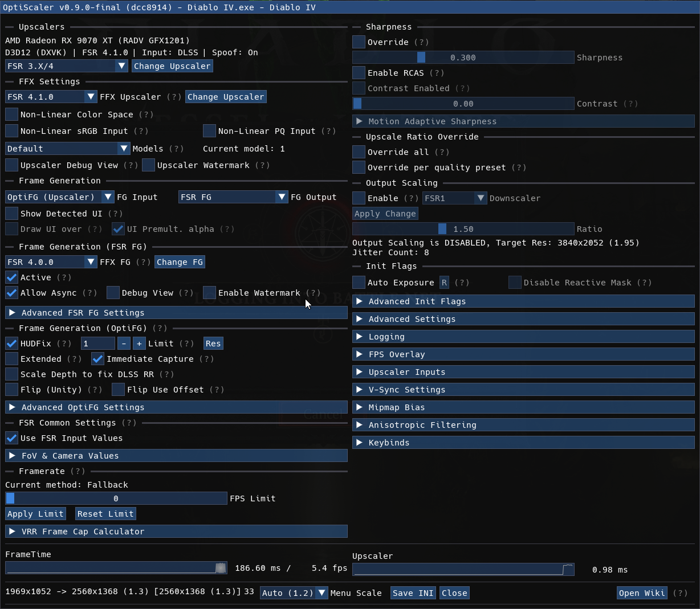
Task: Enable Scale Depth to fix DLSS RR
Action: (11, 374)
